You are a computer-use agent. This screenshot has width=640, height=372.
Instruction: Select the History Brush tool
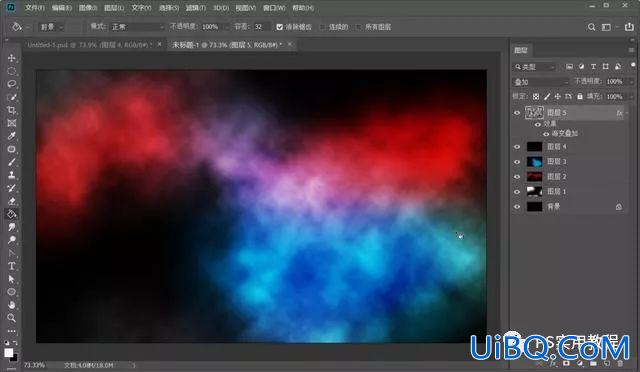[x=11, y=188]
